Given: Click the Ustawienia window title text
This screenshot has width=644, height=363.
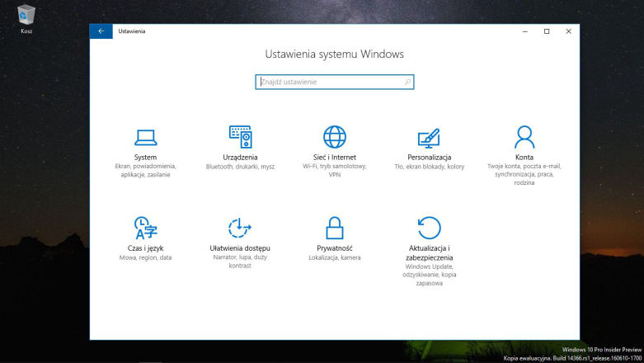Looking at the screenshot, I should (x=131, y=31).
